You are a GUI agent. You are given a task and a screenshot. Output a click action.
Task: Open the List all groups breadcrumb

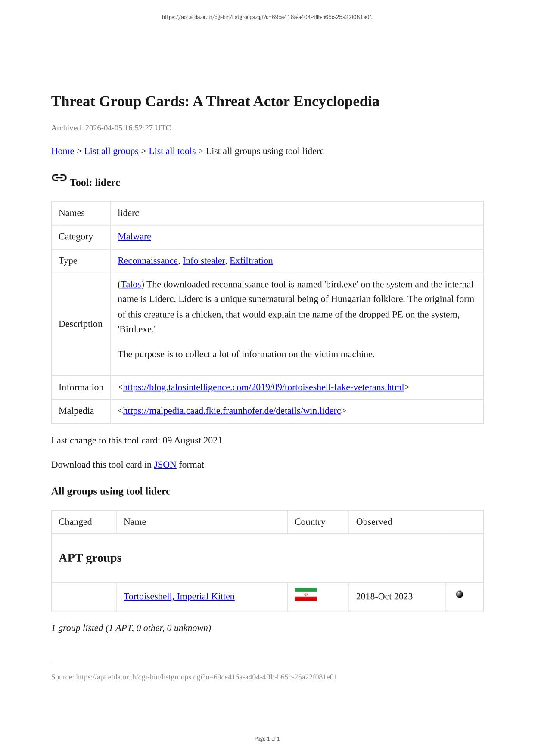[x=111, y=151]
